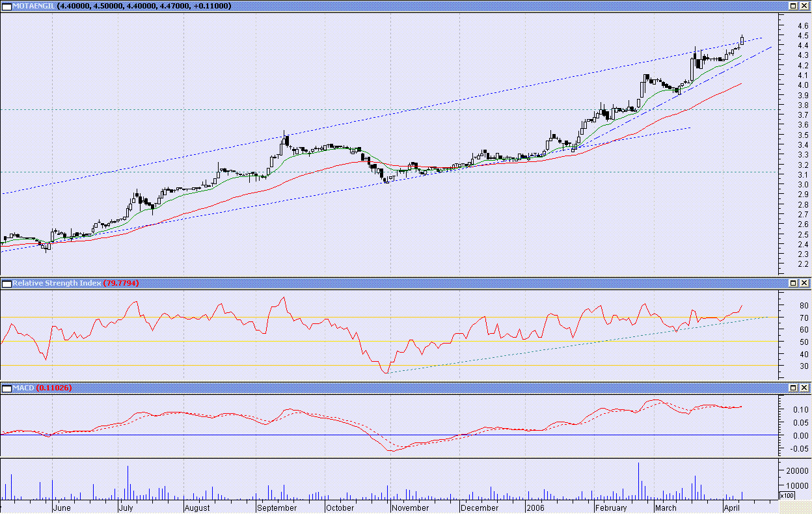Maximize the MACD panel

click(x=794, y=388)
